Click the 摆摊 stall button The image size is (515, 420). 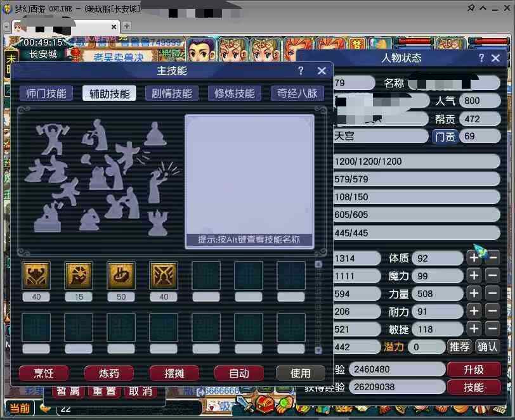click(x=174, y=373)
